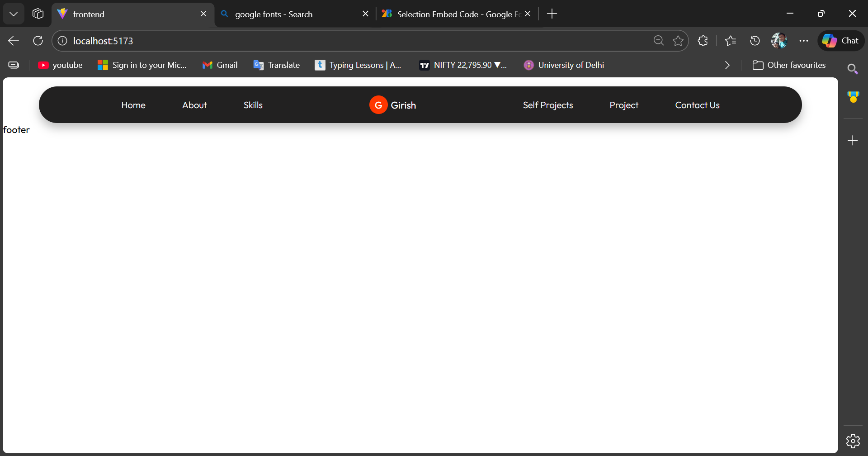Open browser history icon
This screenshot has height=456, width=868.
(755, 41)
